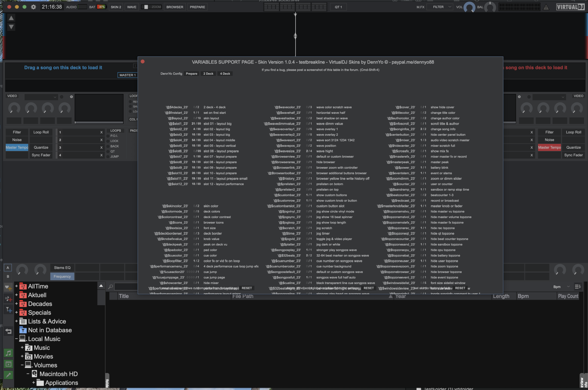This screenshot has height=390, width=588.
Task: Clear left sampler slot 1 with X
Action: (101, 132)
